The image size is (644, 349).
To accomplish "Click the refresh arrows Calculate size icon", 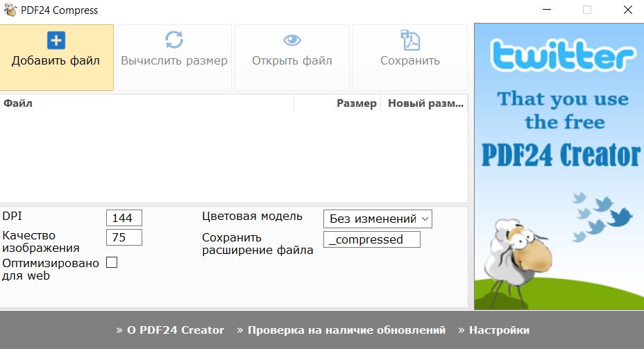I will pyautogui.click(x=174, y=40).
